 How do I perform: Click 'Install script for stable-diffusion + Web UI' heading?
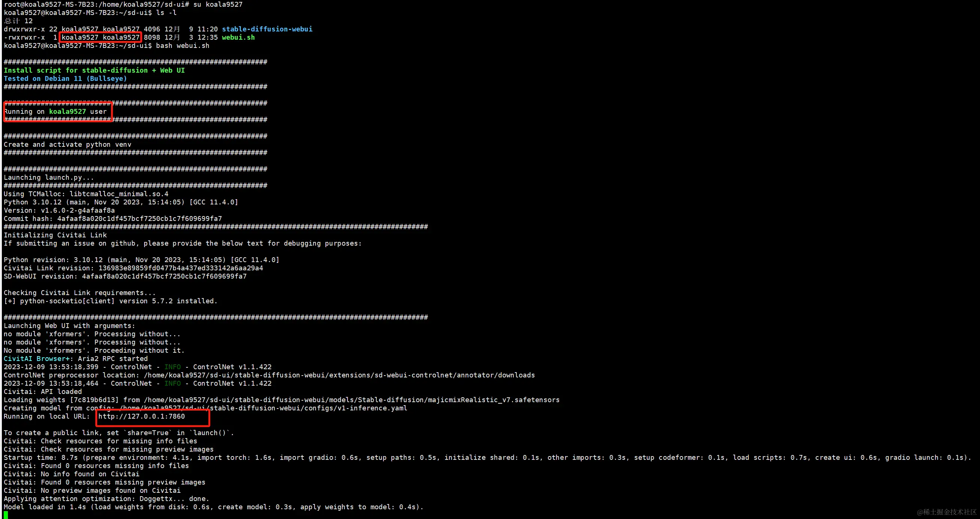coord(94,70)
